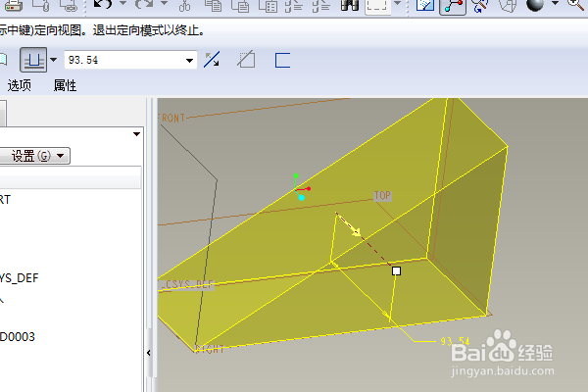This screenshot has height=392, width=588.
Task: Select the RIGHT datum plane label
Action: (209, 349)
